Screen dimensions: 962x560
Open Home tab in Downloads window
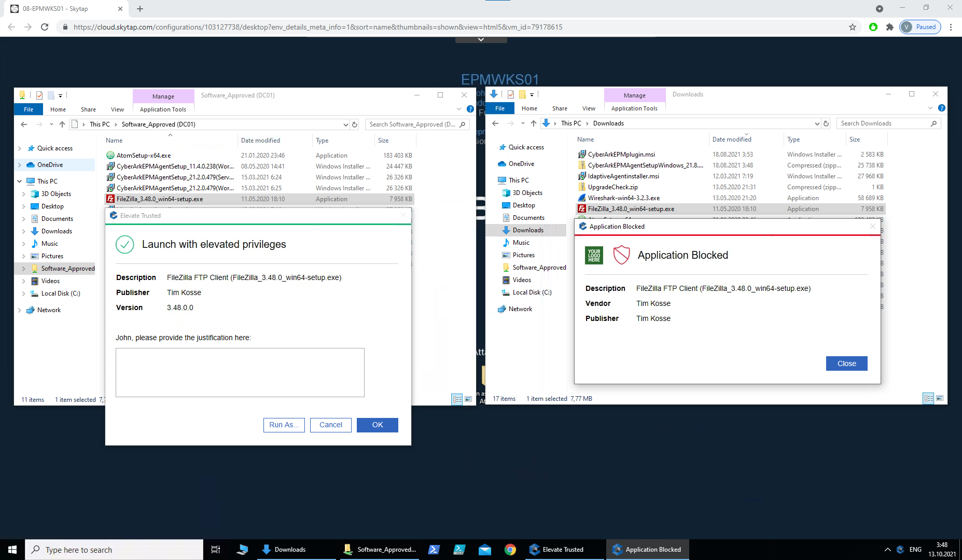pyautogui.click(x=529, y=108)
